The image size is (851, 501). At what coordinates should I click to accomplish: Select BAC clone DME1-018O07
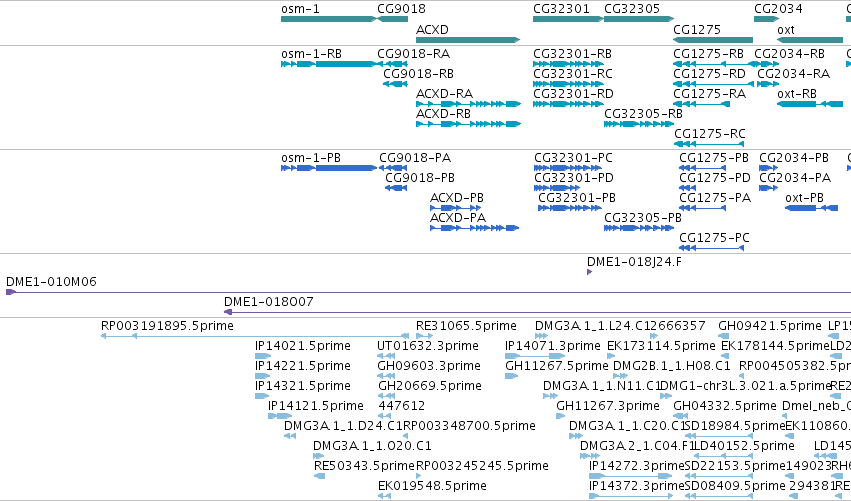click(x=537, y=312)
